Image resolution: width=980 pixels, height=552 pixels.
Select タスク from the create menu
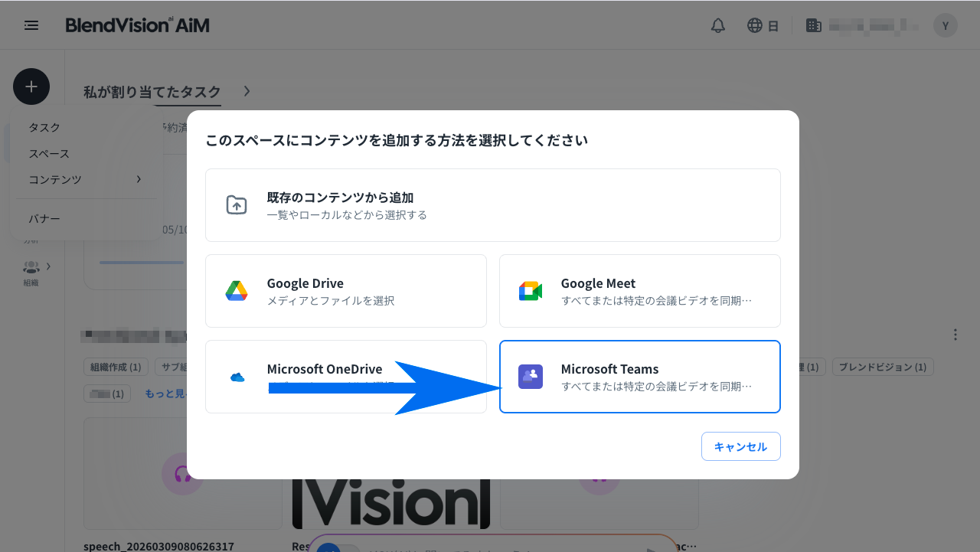point(44,127)
